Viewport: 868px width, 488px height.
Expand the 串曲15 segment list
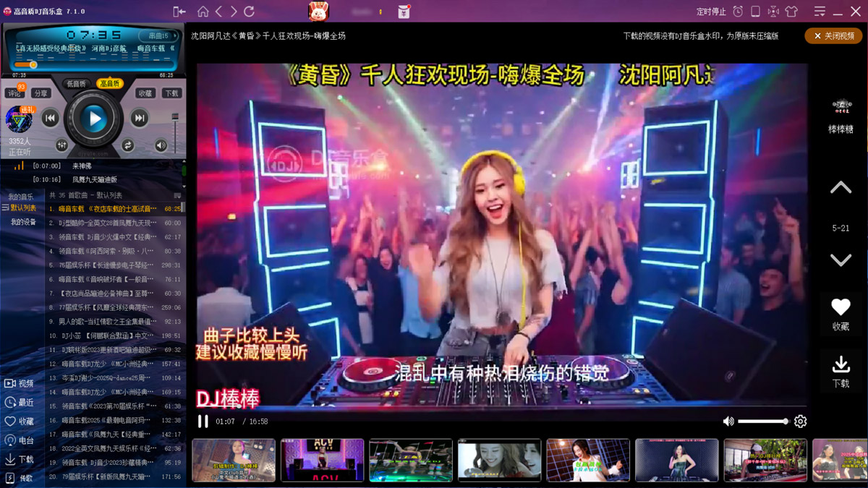click(159, 35)
